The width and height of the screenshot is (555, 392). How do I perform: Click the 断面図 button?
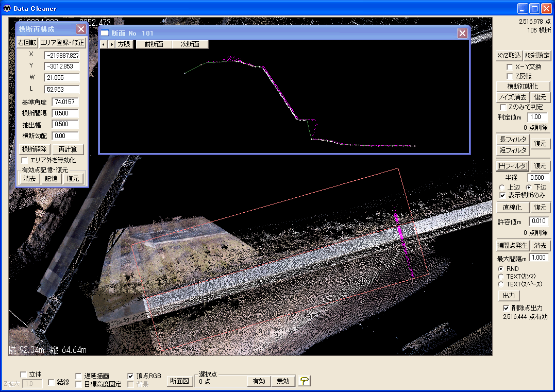click(179, 381)
